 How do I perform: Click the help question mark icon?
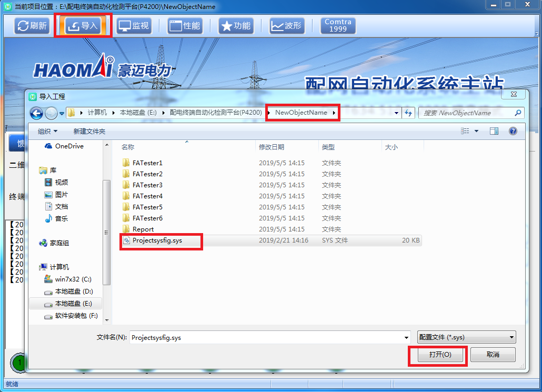(x=513, y=131)
